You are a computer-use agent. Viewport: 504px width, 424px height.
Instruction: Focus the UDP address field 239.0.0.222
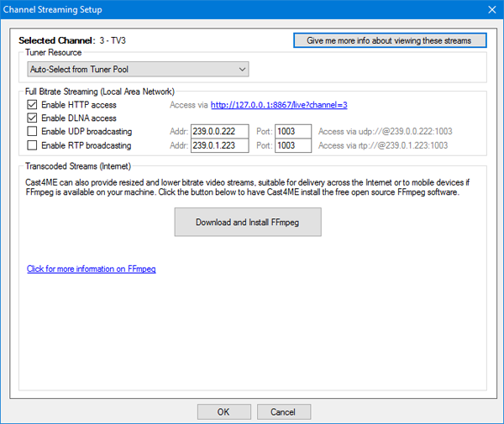tap(220, 131)
